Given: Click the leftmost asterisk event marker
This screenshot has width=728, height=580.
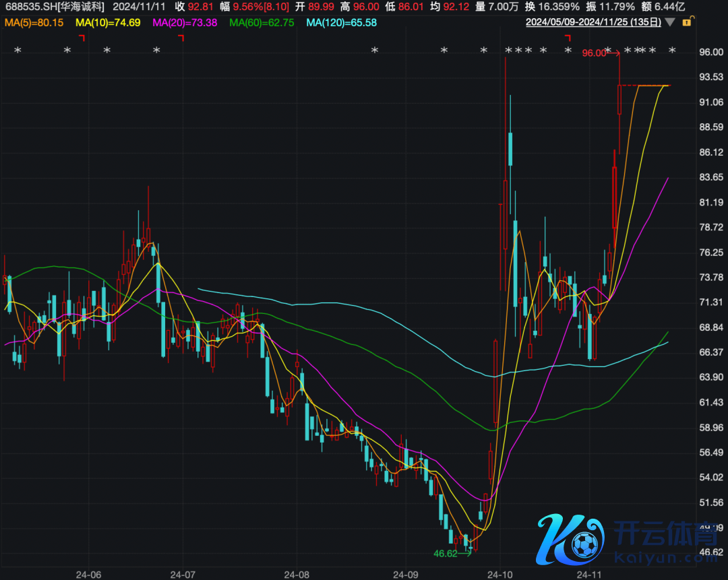Looking at the screenshot, I should 18,51.
